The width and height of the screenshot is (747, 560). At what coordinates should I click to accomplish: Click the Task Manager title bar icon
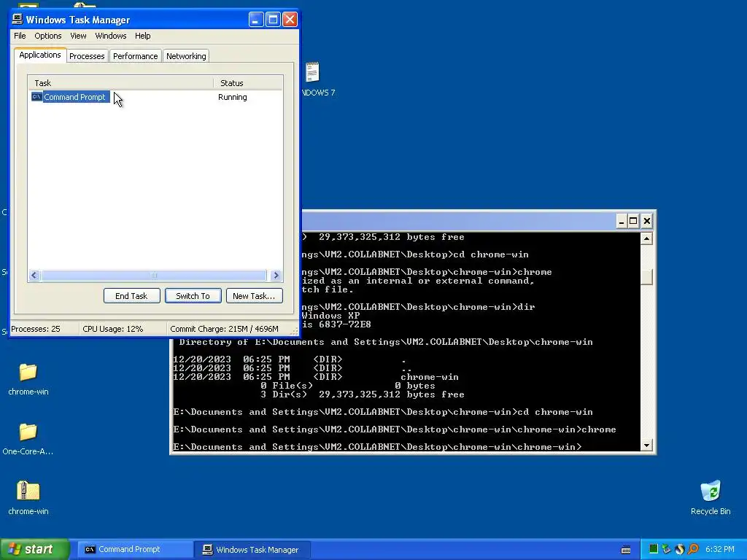tap(18, 19)
